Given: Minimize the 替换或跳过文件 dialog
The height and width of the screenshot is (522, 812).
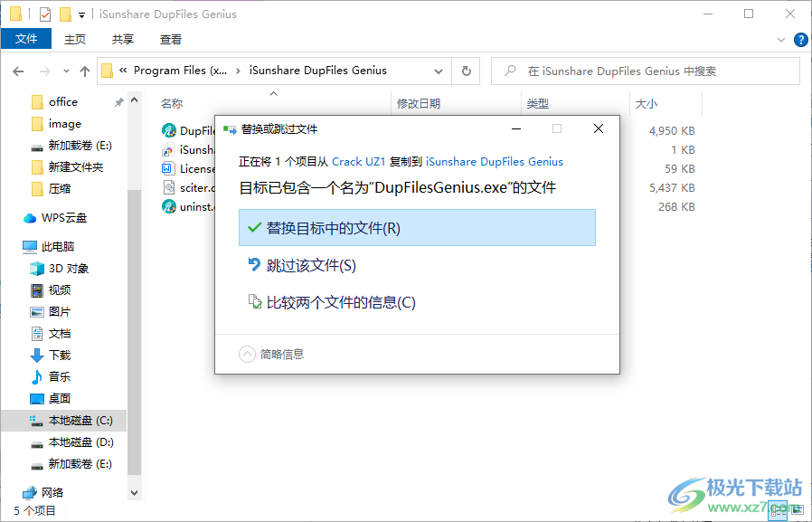Looking at the screenshot, I should [515, 129].
